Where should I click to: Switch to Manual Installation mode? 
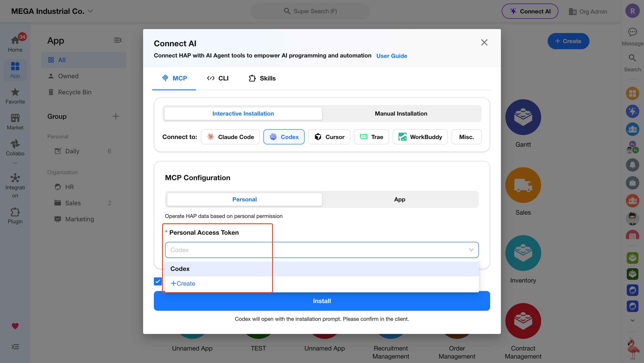point(401,113)
